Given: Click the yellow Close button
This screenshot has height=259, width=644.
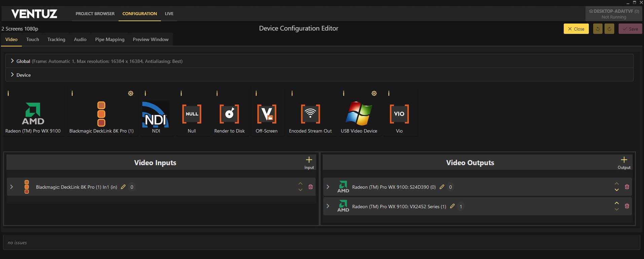Looking at the screenshot, I should [x=576, y=29].
